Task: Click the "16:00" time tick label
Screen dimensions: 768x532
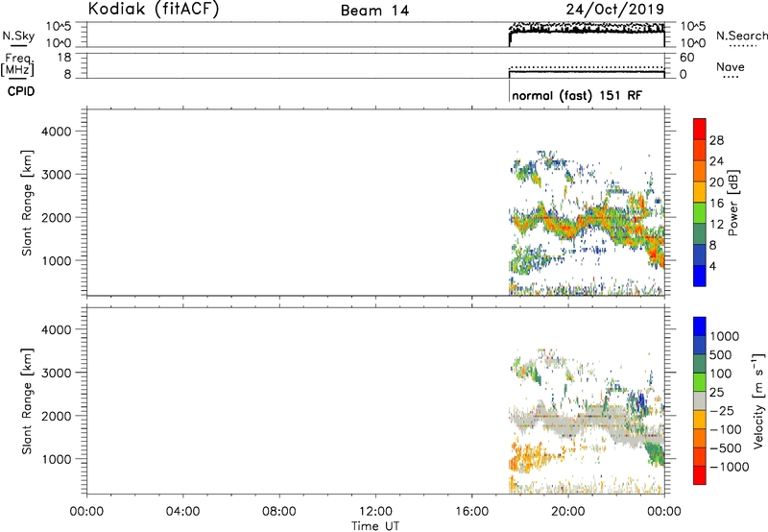Action: 471,512
